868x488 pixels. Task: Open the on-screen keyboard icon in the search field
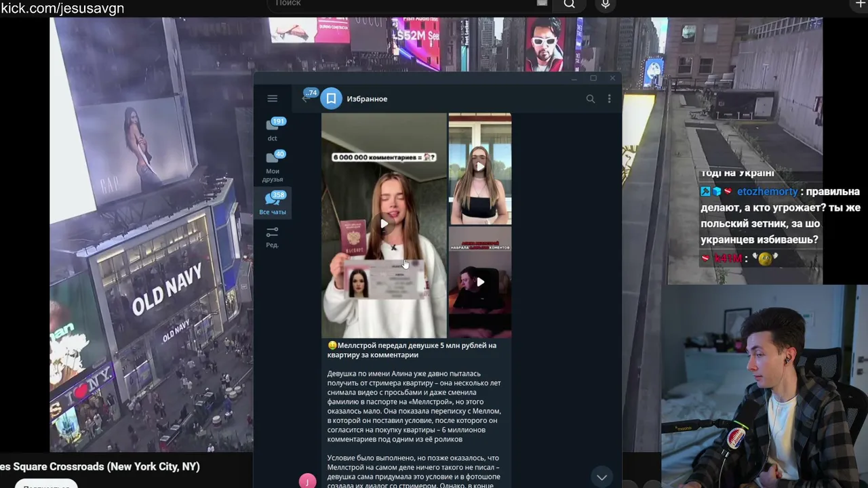[x=542, y=3]
